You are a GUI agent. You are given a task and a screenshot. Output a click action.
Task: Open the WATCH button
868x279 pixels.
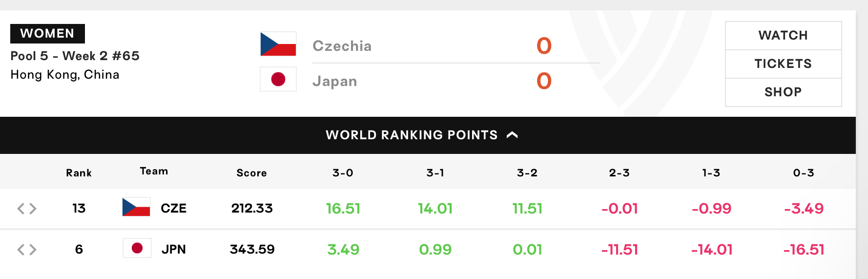(783, 36)
